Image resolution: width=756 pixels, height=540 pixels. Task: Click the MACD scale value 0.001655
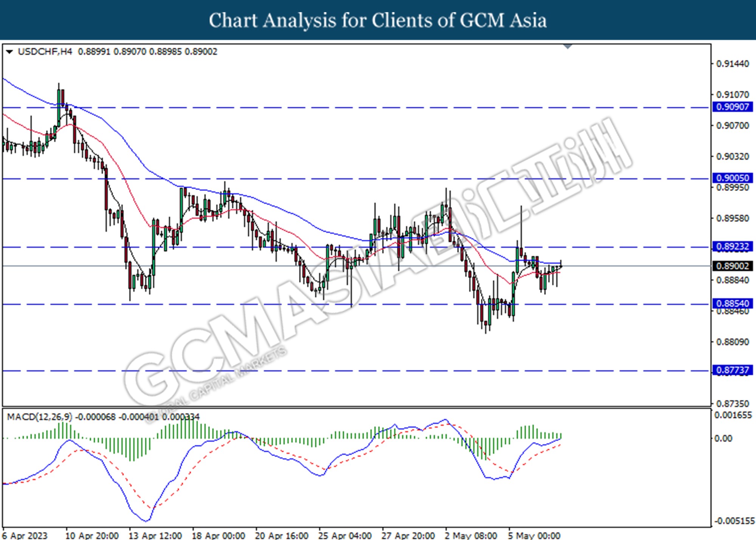(733, 415)
